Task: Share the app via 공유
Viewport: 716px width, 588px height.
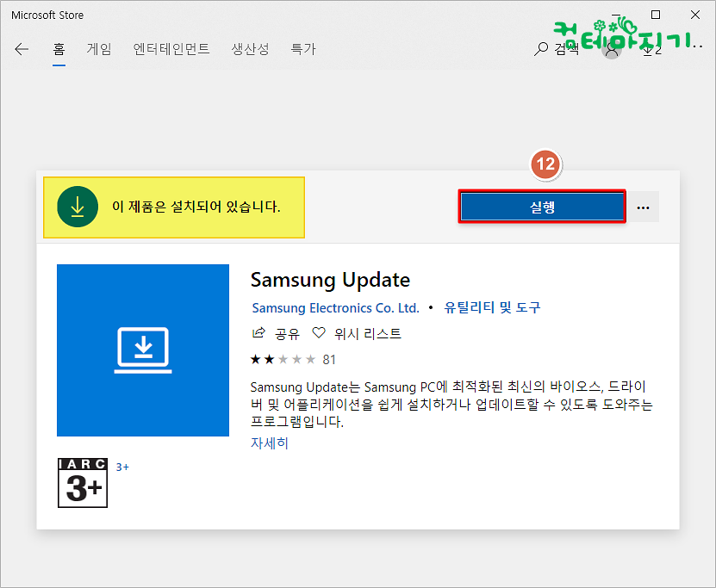Action: pos(276,333)
